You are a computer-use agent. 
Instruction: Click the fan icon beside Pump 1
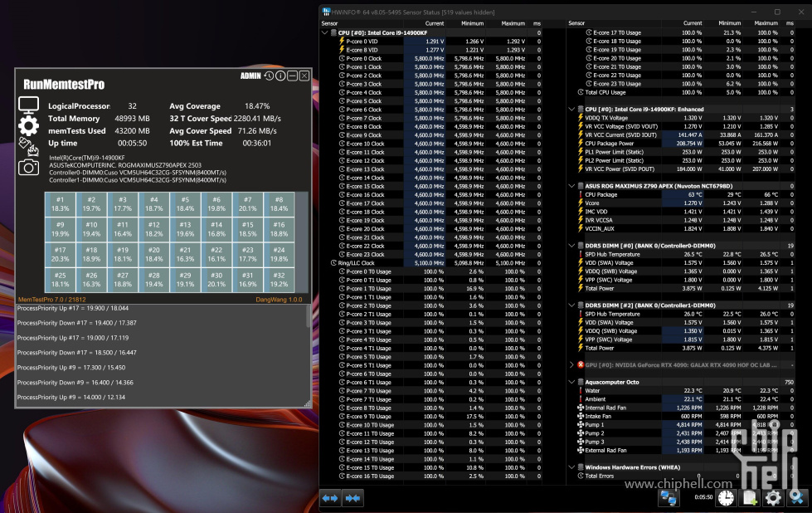(x=581, y=424)
